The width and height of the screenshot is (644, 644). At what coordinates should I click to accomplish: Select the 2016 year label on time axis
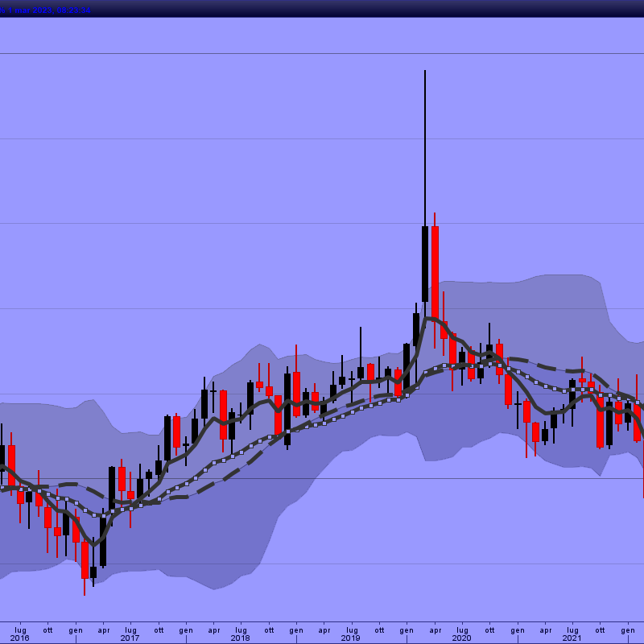pos(19,638)
